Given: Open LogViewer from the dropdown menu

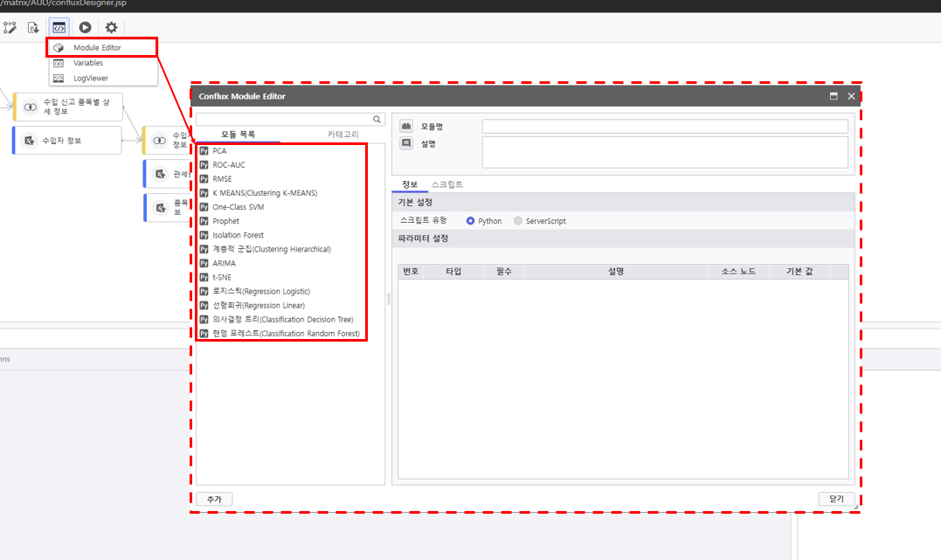Looking at the screenshot, I should (x=91, y=78).
